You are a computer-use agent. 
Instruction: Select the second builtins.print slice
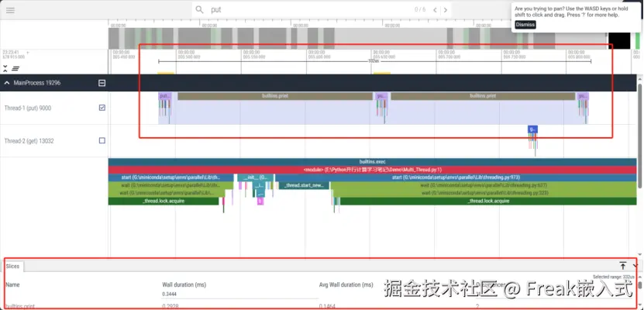[483, 96]
